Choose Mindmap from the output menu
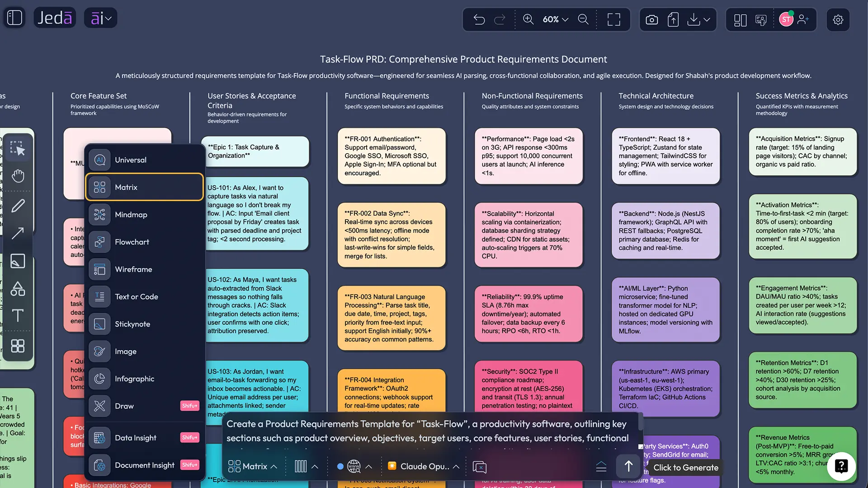The image size is (868, 488). (x=145, y=215)
